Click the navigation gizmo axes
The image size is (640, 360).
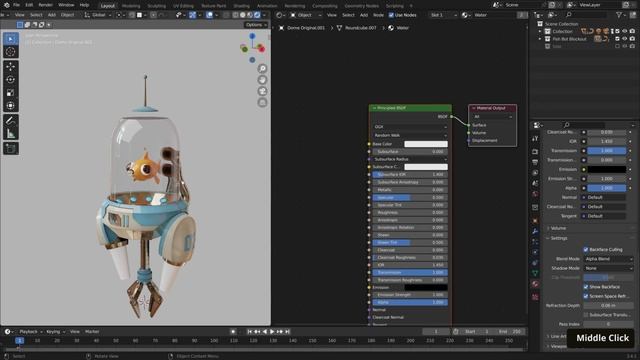click(x=253, y=48)
